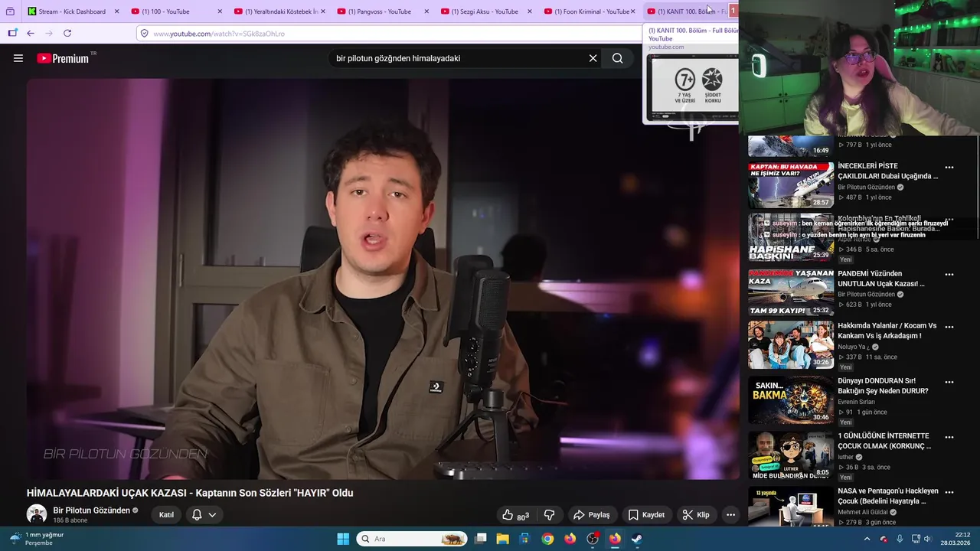The image size is (980, 551).
Task: Open notification bell preferences dropdown
Action: coord(204,515)
